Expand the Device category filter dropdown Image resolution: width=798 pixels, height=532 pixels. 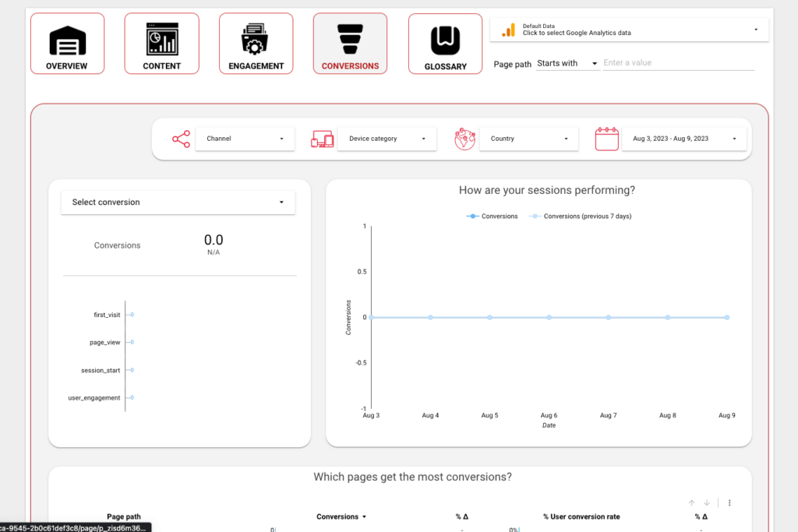(387, 139)
